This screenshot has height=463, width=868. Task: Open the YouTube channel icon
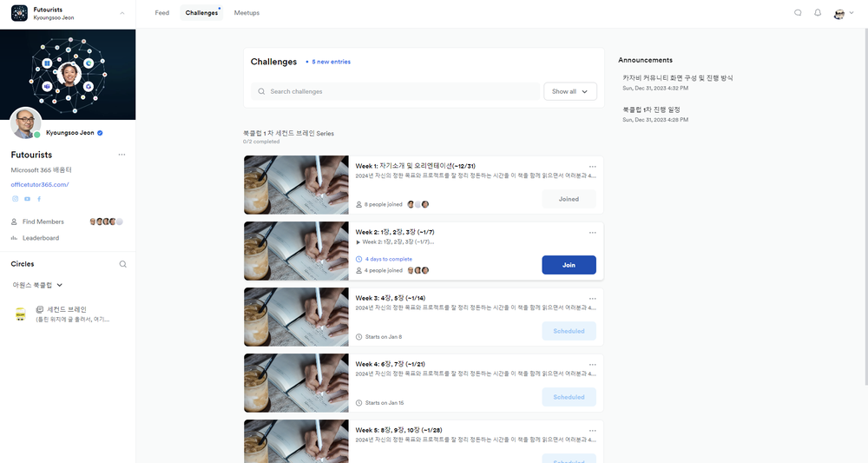(x=27, y=199)
